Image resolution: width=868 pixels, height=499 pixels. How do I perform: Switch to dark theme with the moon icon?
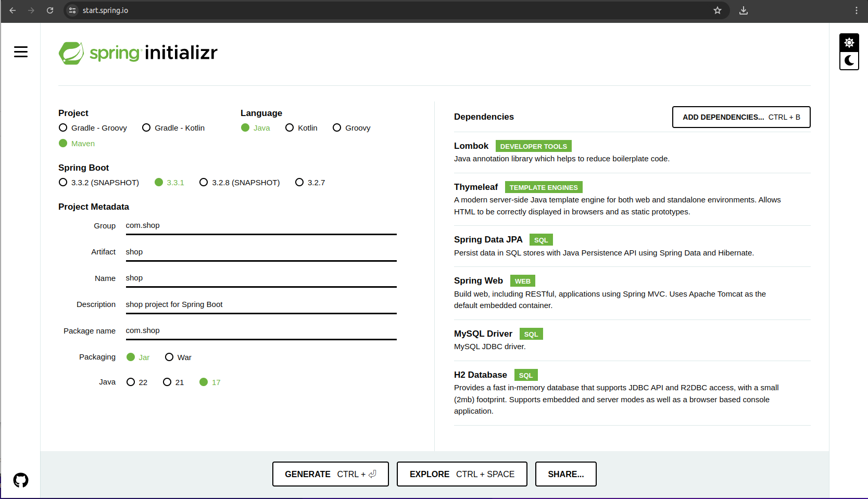(x=849, y=60)
